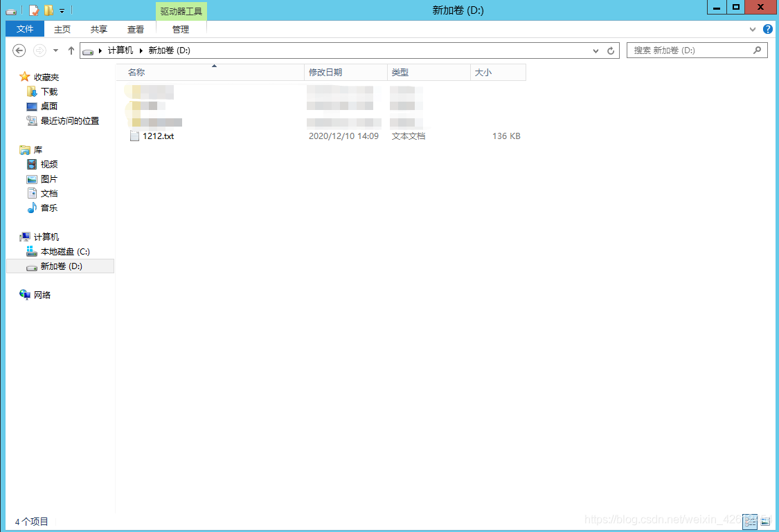Viewport: 779px width, 532px height.
Task: Open the 文件 menu
Action: (24, 29)
